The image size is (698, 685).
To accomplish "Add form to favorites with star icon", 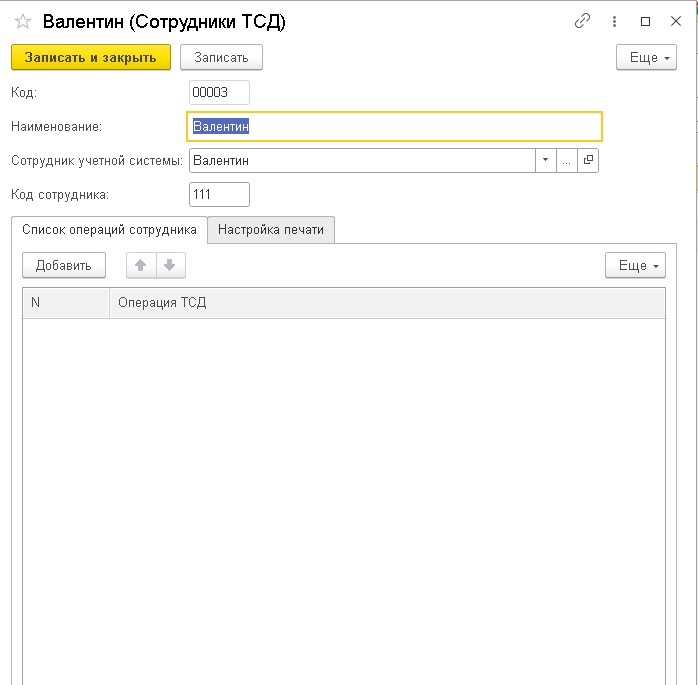I will (x=23, y=21).
